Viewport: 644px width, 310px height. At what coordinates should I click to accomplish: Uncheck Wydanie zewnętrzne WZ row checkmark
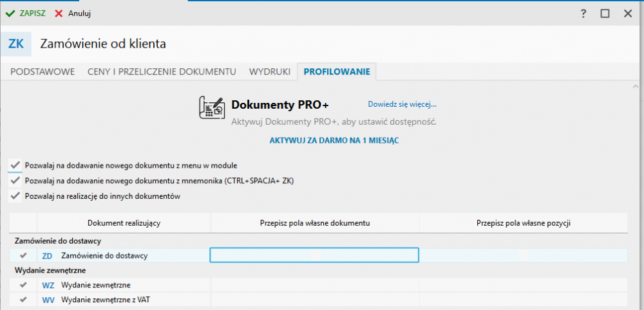[24, 285]
